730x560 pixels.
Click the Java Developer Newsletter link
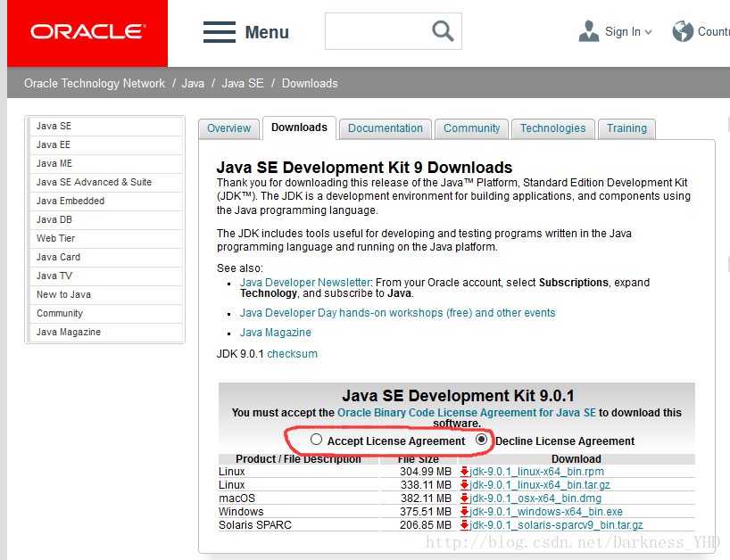(x=305, y=283)
